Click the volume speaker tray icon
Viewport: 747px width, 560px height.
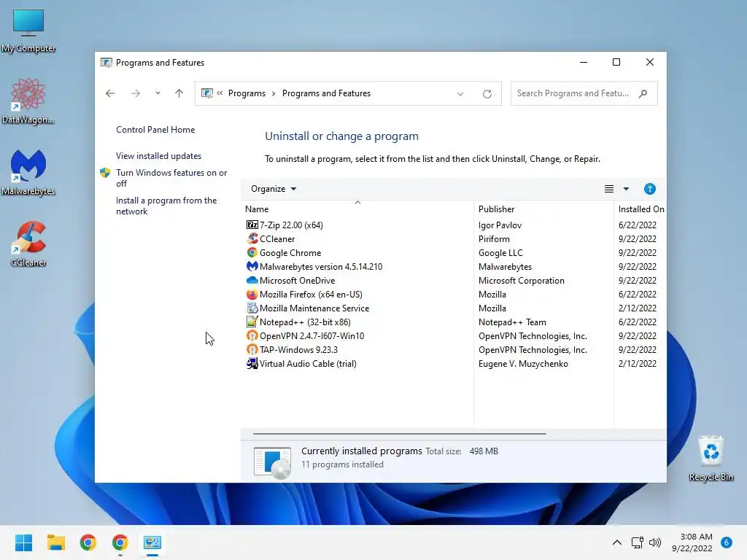(x=655, y=542)
